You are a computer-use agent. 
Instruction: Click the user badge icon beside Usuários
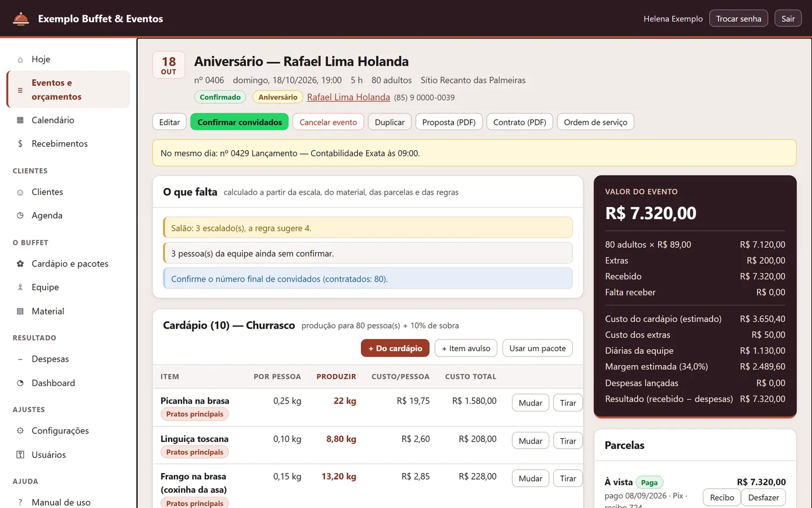20,454
